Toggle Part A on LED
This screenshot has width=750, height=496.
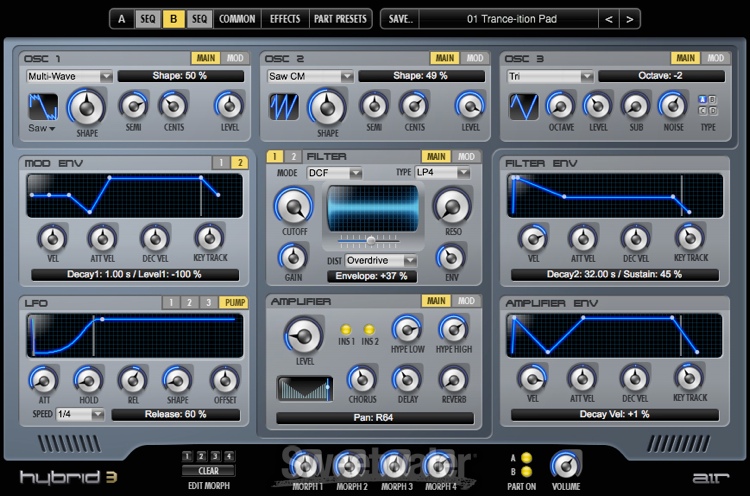(527, 458)
